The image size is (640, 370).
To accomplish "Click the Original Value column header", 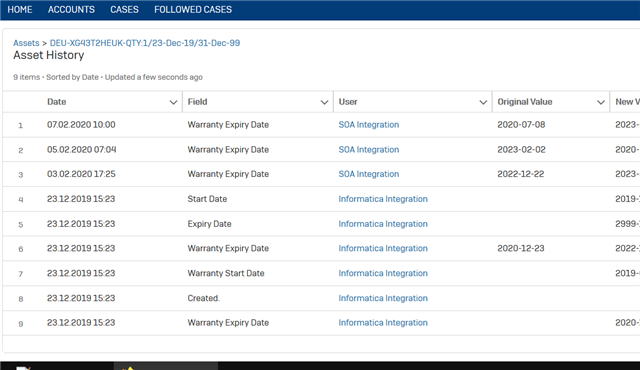I will pyautogui.click(x=524, y=102).
